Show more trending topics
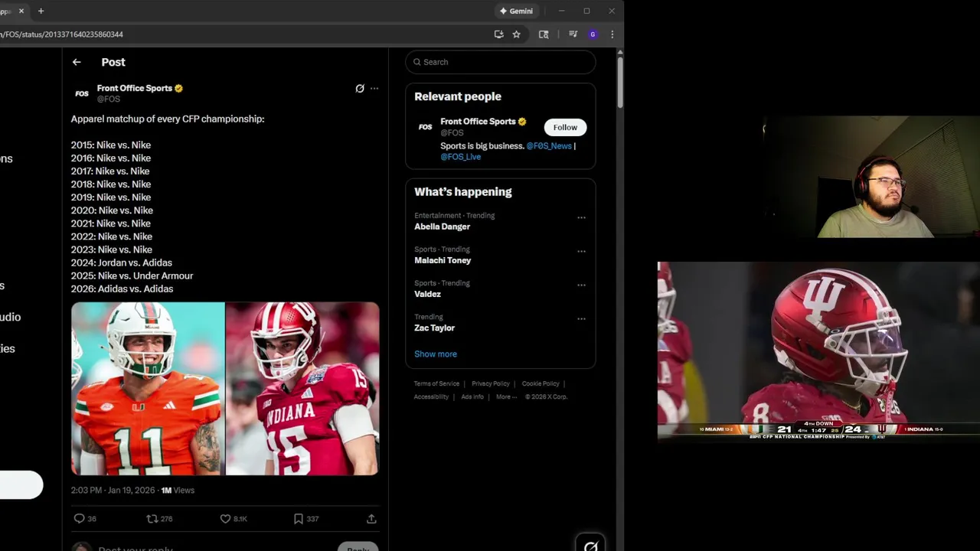This screenshot has width=980, height=551. point(436,354)
